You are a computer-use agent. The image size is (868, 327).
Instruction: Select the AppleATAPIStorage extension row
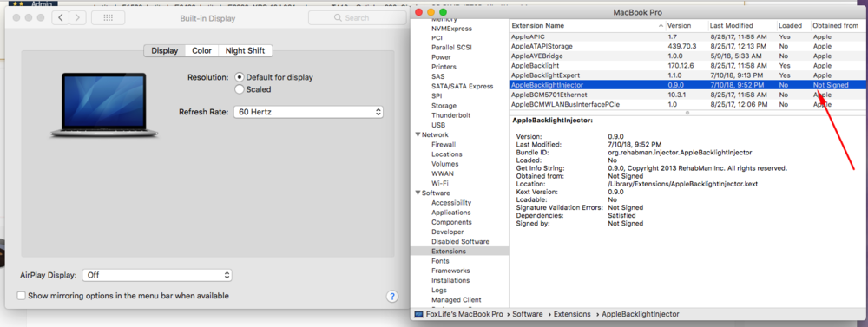pos(688,46)
